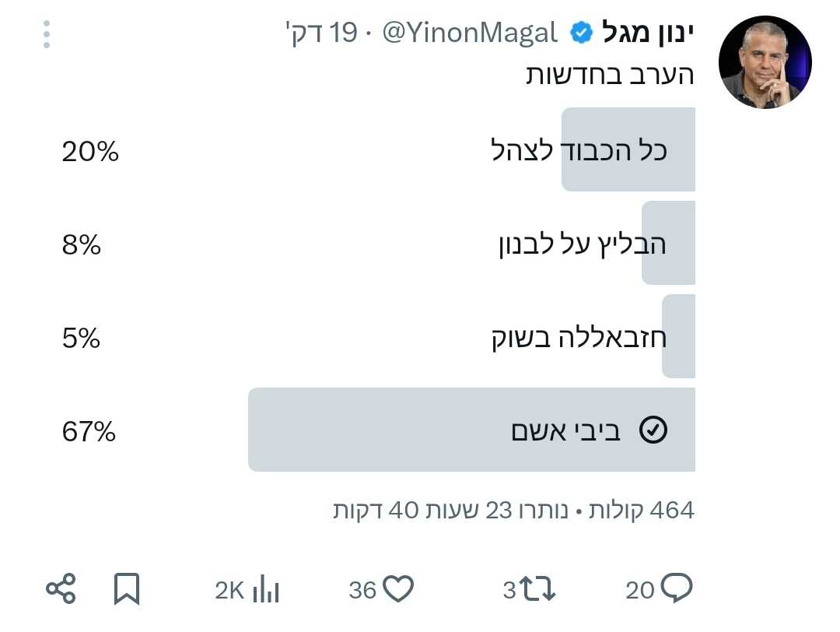Click the tweet text 'הערב בחדשות'
Viewport: 840px width, 632px height.
tap(610, 75)
